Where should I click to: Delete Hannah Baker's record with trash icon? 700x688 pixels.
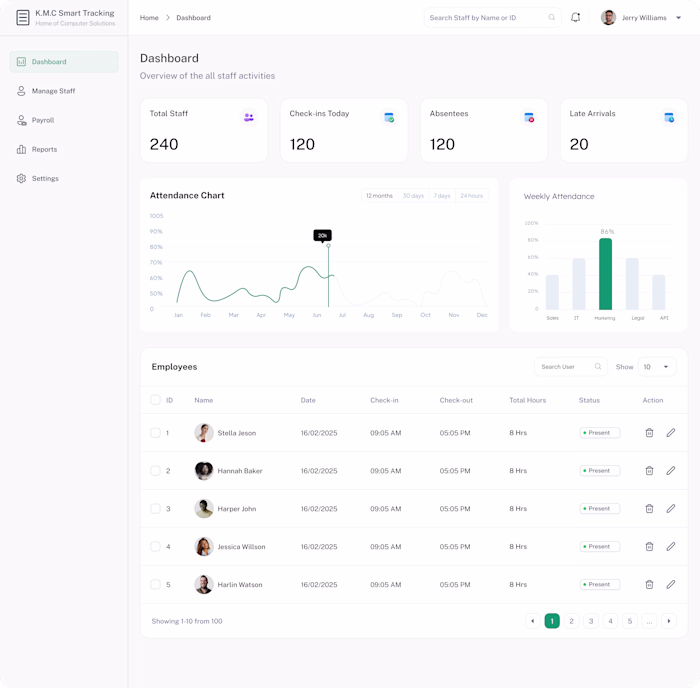[649, 471]
